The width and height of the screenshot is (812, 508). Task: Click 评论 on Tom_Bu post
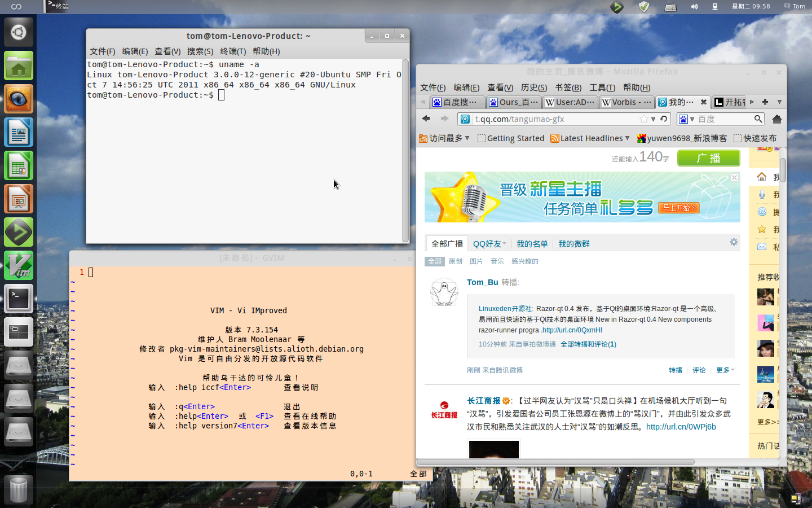pos(699,370)
